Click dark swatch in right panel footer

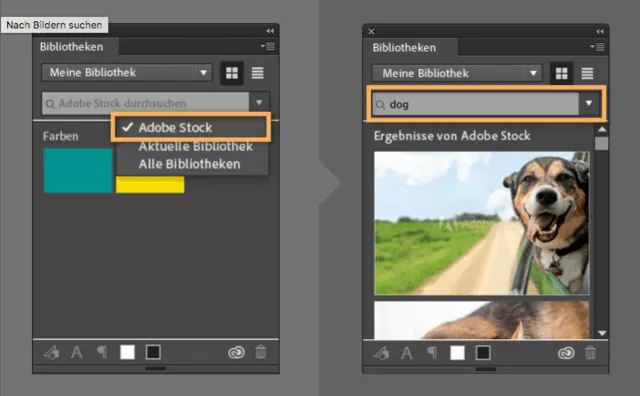tap(483, 353)
